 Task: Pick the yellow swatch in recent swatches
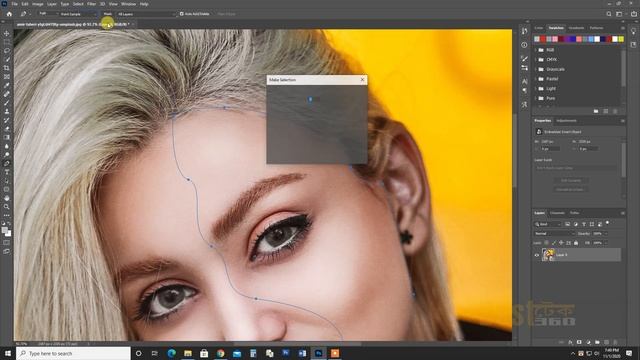click(x=621, y=39)
